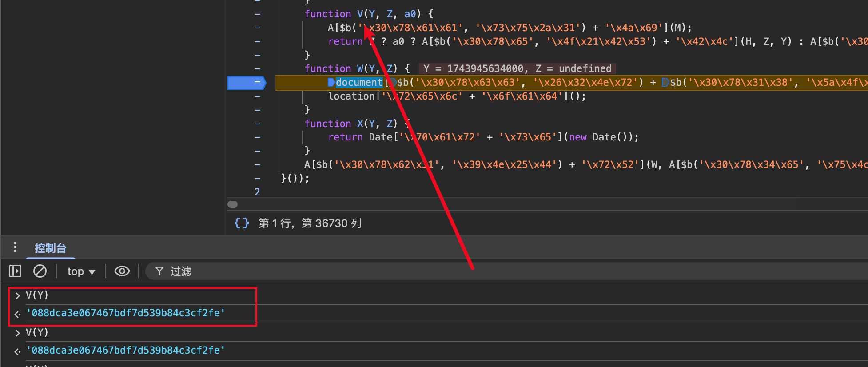Open the top JavaScript context dropdown
Viewport: 868px width, 367px height.
(81, 271)
